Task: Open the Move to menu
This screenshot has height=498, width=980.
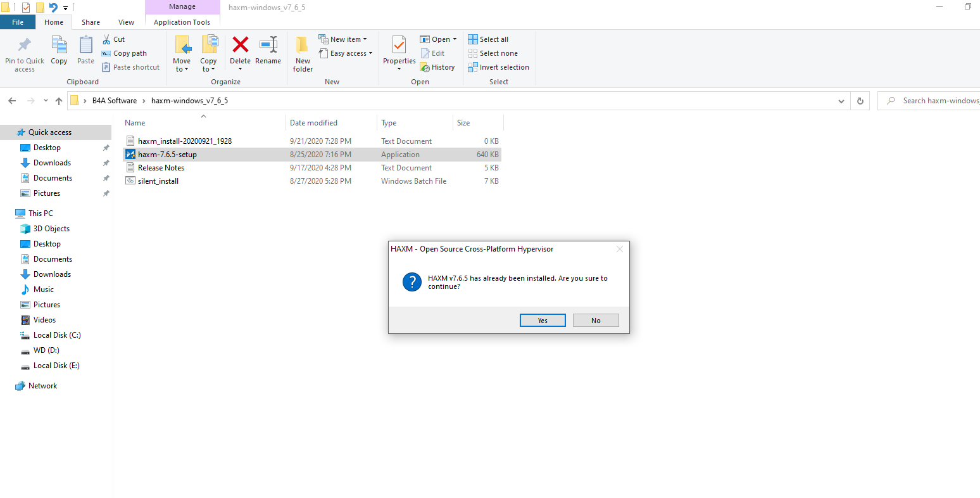Action: [x=182, y=54]
